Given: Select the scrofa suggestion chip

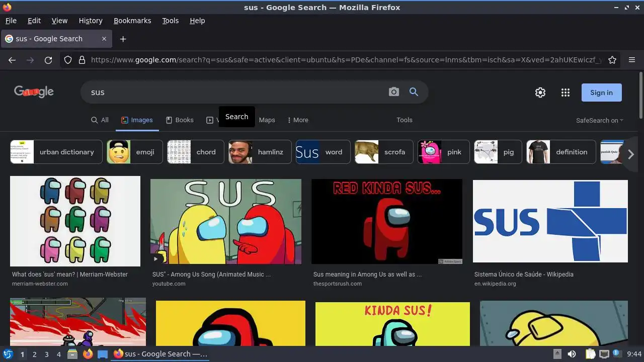Looking at the screenshot, I should point(384,152).
